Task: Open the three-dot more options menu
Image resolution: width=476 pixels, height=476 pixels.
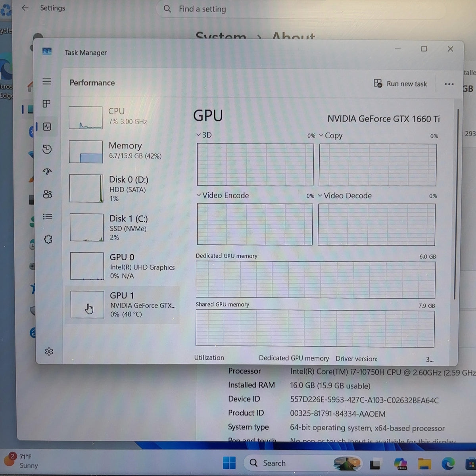Action: click(449, 84)
